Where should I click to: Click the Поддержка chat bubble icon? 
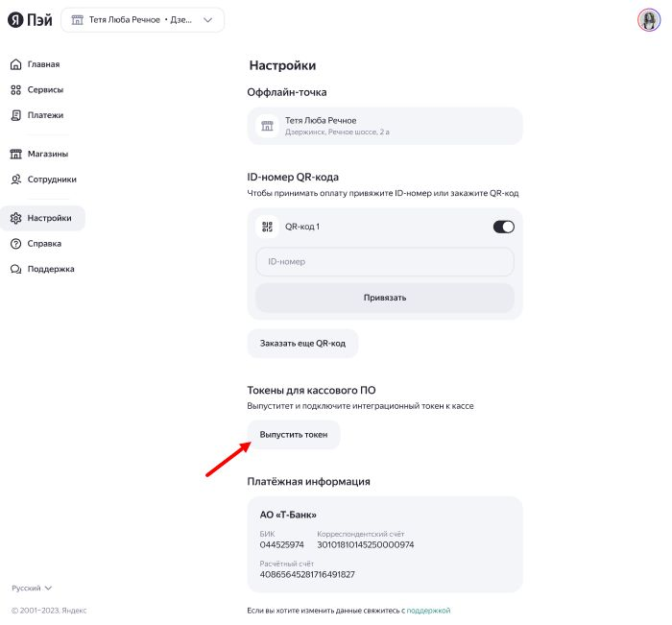[15, 269]
